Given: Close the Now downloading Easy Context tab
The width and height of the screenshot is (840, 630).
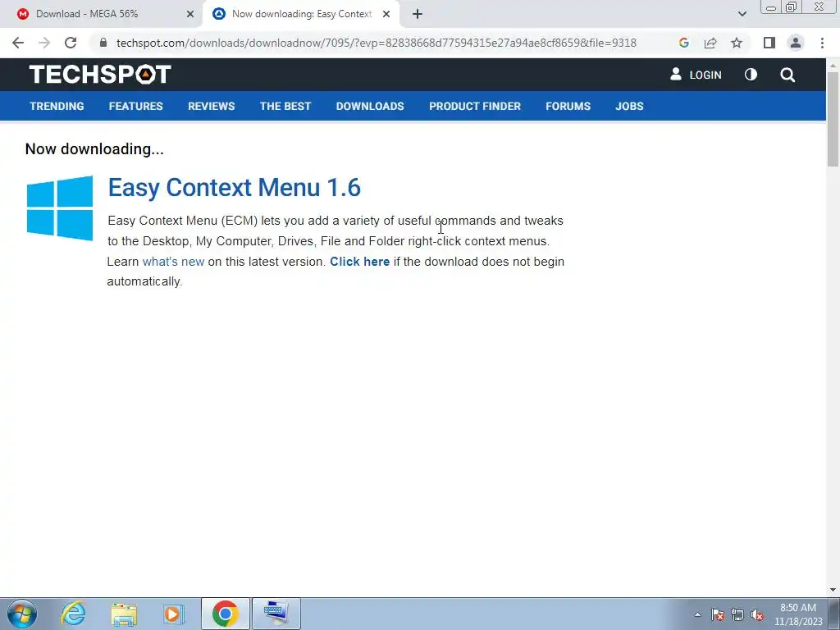Looking at the screenshot, I should pos(386,15).
